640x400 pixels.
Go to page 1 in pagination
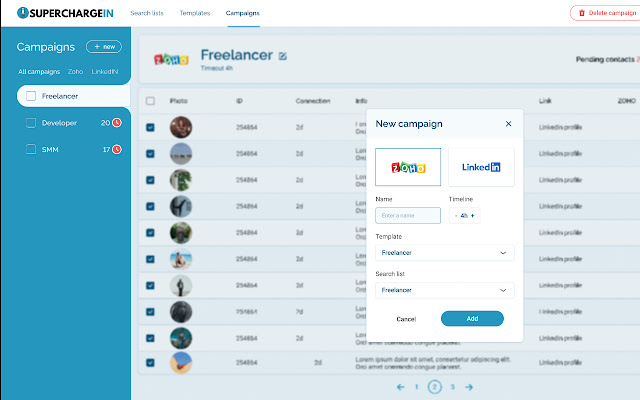(x=417, y=387)
